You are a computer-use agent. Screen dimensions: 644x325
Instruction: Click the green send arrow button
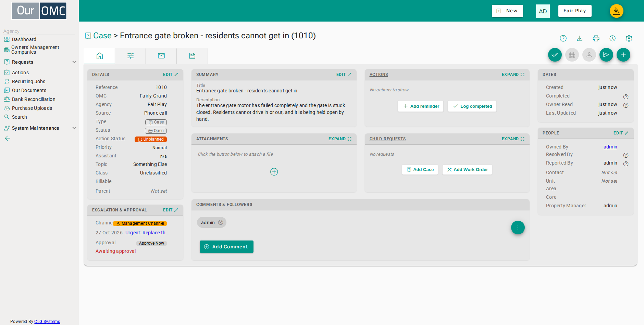606,55
